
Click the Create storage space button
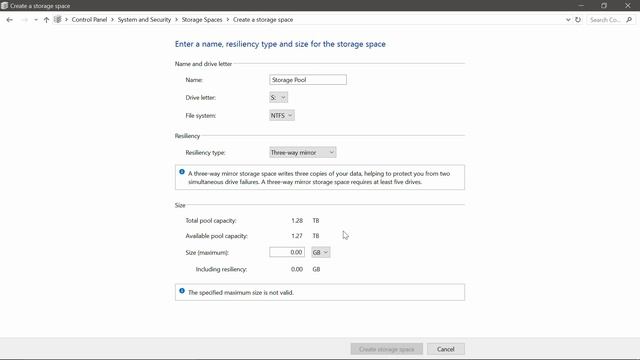(x=387, y=349)
